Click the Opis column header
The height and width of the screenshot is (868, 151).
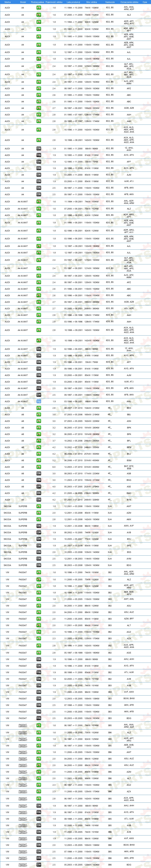pos(145,2)
